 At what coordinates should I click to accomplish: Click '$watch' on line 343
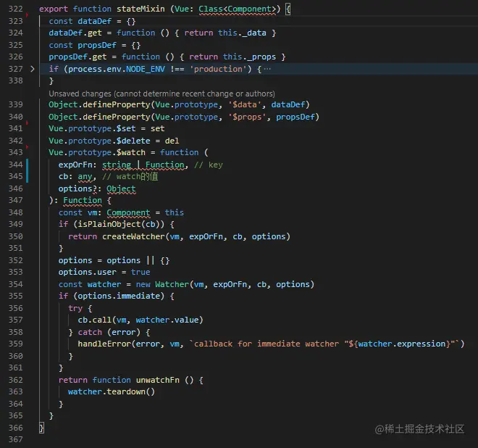point(131,152)
